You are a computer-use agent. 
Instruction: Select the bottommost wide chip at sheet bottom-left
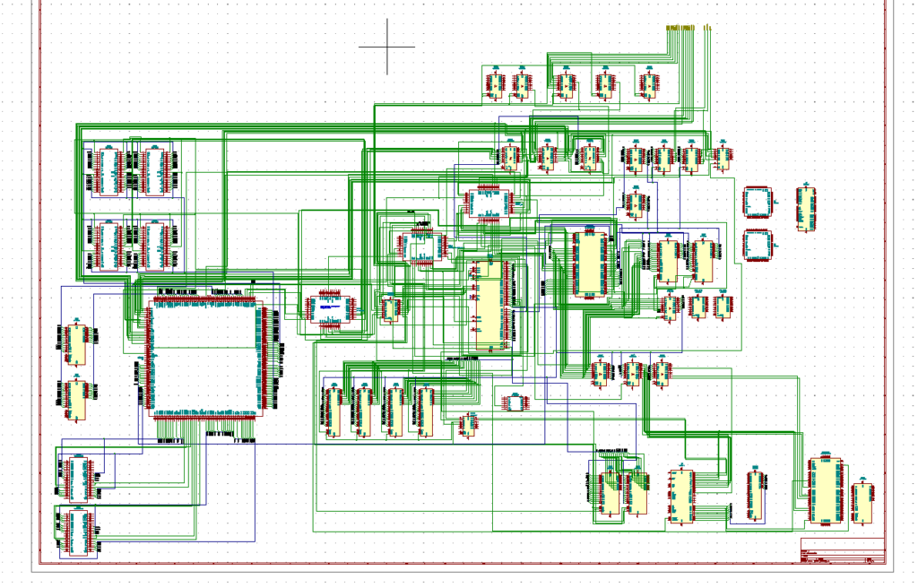pos(79,533)
